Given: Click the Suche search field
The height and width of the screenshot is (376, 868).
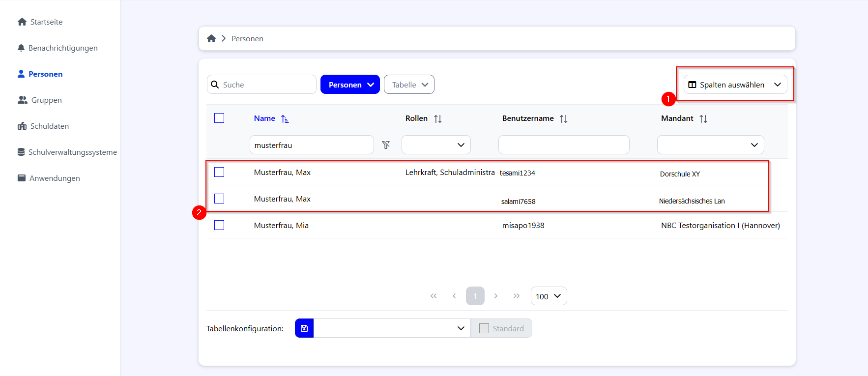Looking at the screenshot, I should pyautogui.click(x=266, y=85).
